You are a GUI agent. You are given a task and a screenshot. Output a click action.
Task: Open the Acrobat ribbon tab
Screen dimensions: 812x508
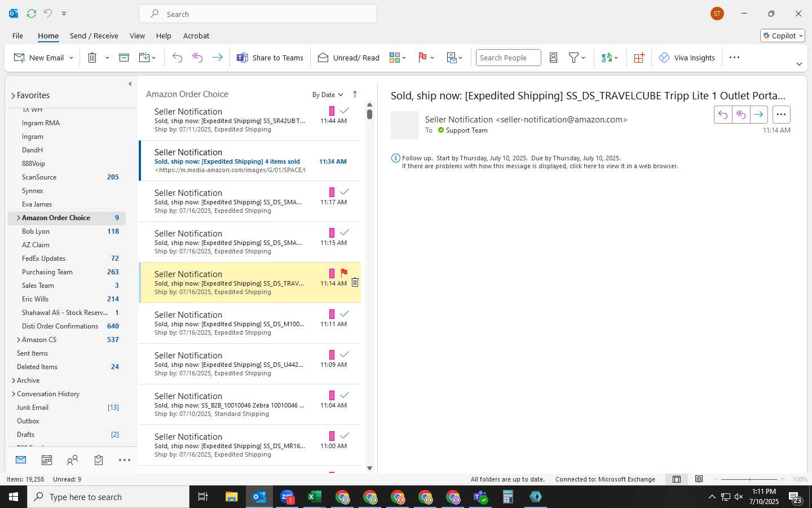point(196,36)
